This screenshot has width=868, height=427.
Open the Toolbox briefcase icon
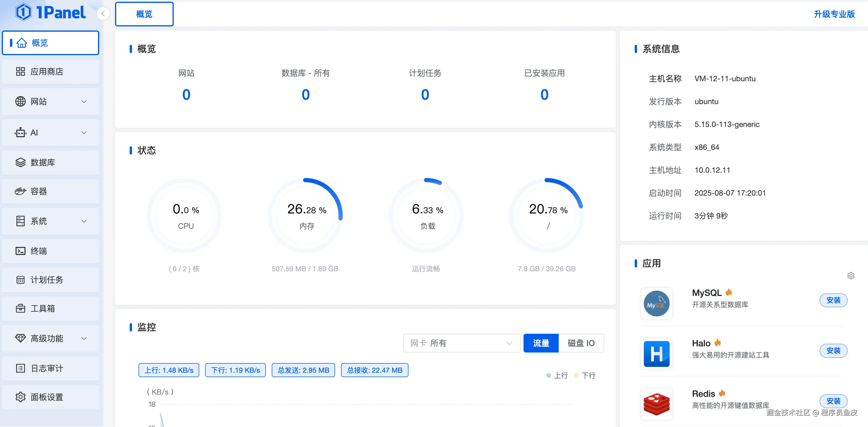[x=20, y=308]
